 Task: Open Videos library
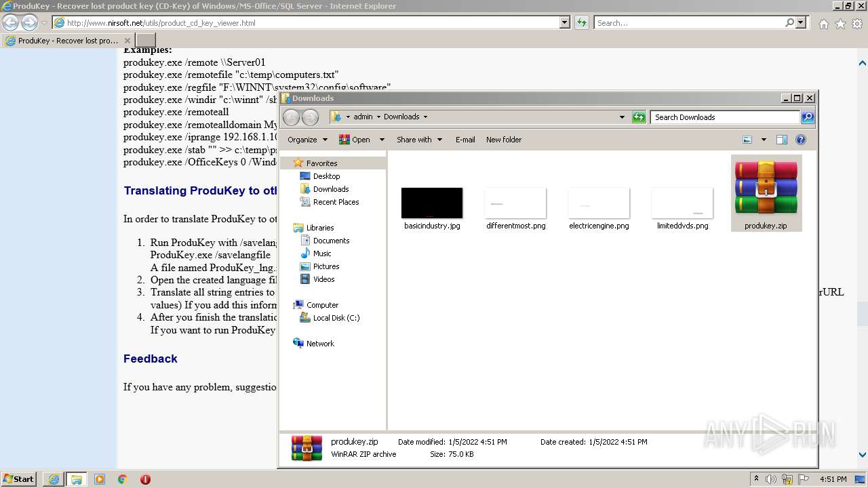tap(323, 279)
